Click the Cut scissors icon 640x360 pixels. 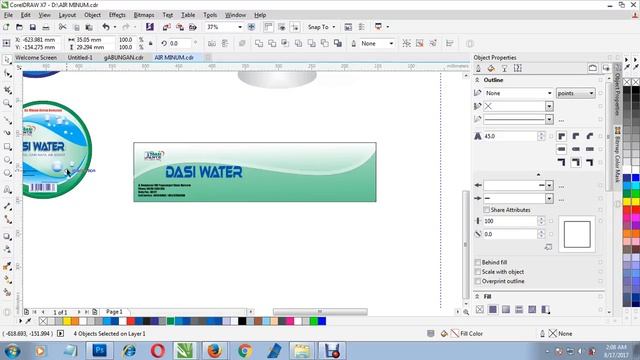(62, 27)
